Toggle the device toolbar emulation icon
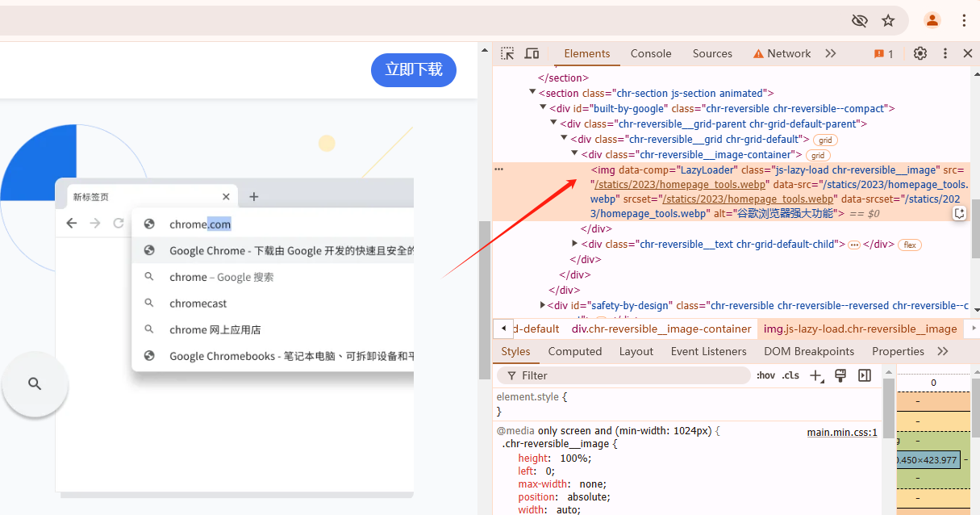 pos(532,53)
